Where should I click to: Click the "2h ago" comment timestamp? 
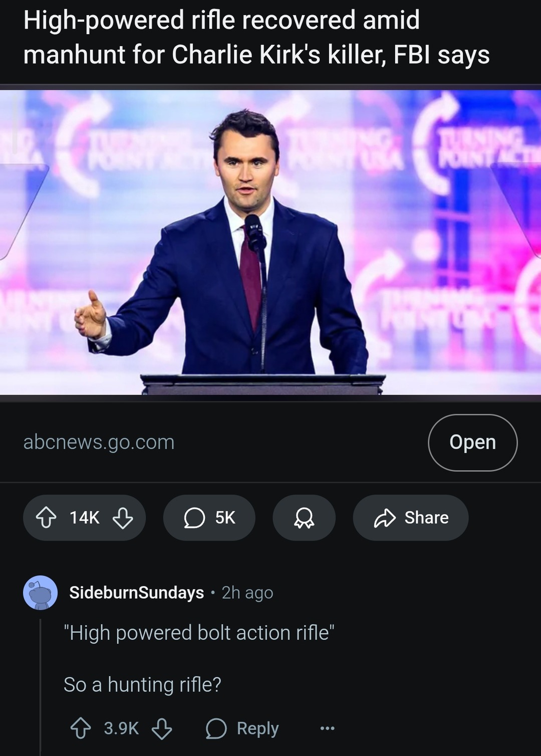247,593
